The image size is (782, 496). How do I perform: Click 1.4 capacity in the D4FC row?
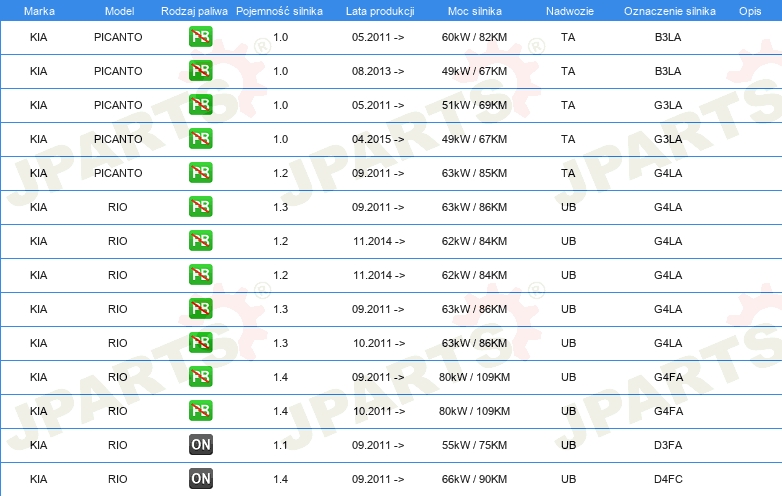click(280, 479)
